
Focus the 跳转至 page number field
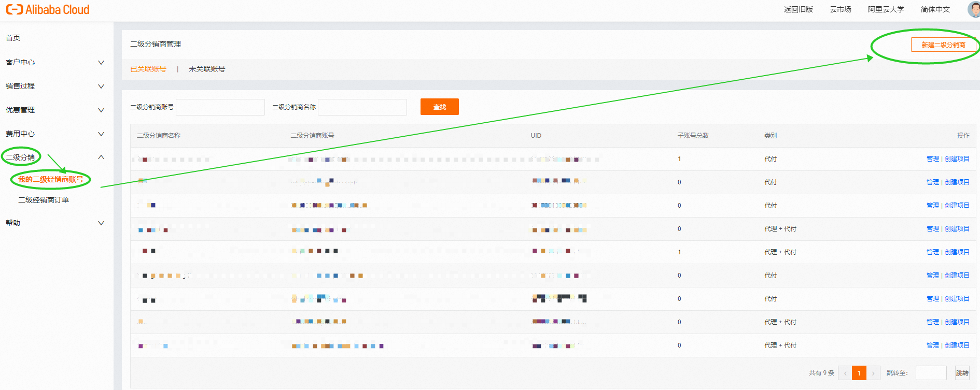pos(931,373)
